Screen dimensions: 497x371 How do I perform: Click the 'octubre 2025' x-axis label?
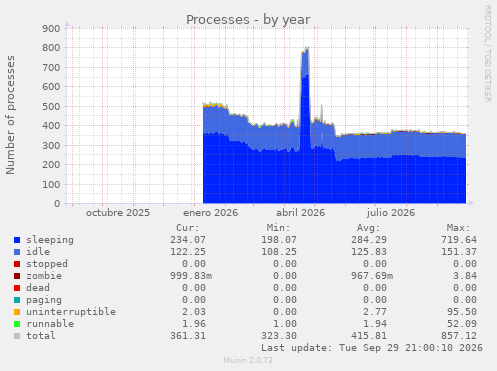click(x=118, y=213)
